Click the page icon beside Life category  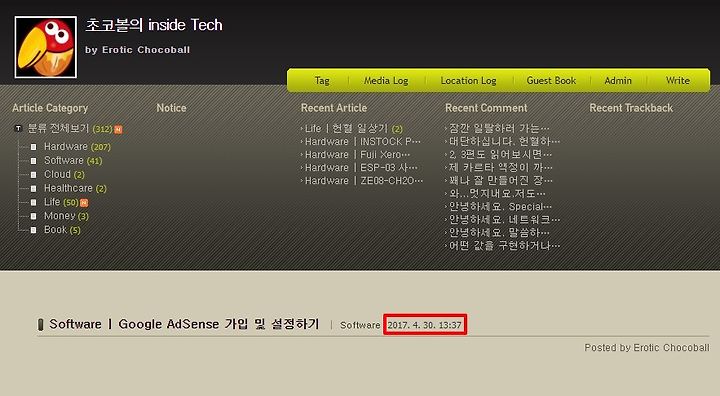34,202
